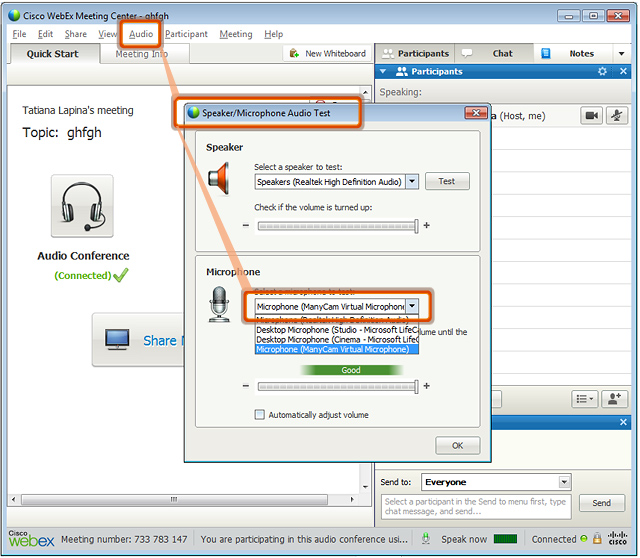Open the Share menu
640x558 pixels.
coord(76,34)
